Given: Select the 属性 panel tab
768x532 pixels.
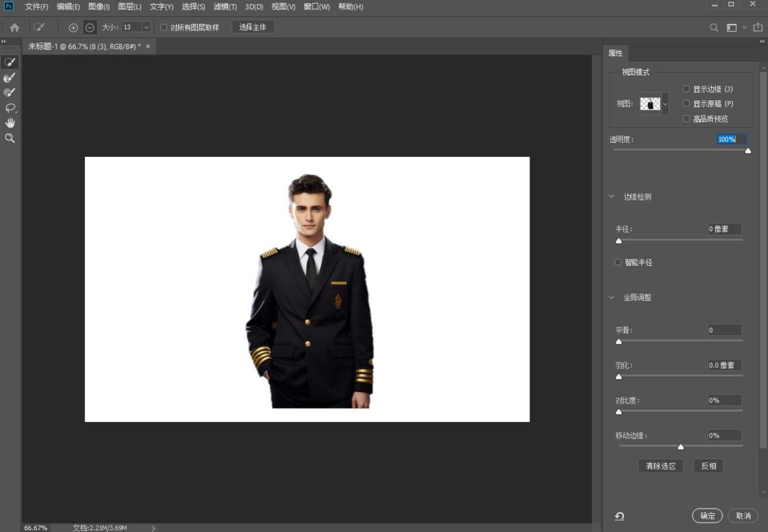Looking at the screenshot, I should pos(615,53).
